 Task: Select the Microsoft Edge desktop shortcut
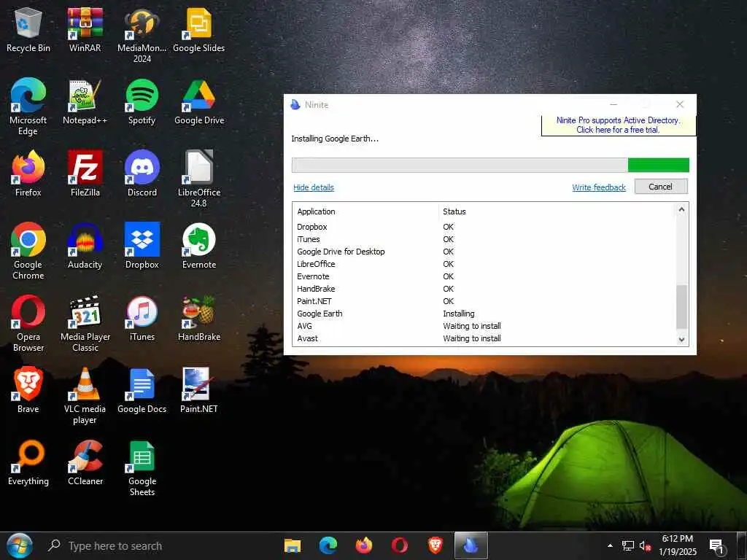click(28, 108)
